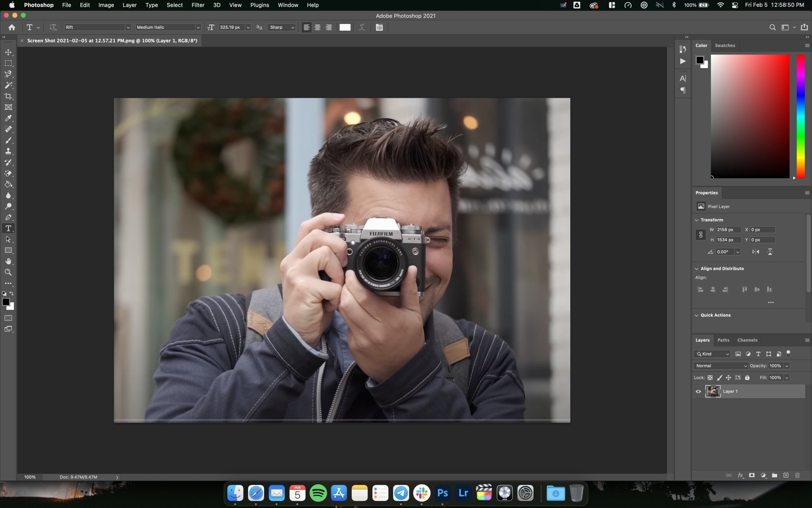This screenshot has width=812, height=508.
Task: Click the Zoom tool
Action: pos(8,272)
